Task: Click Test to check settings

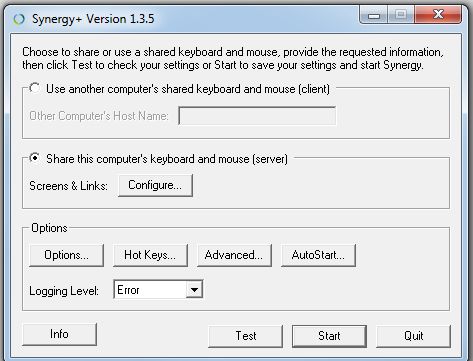Action: point(245,336)
